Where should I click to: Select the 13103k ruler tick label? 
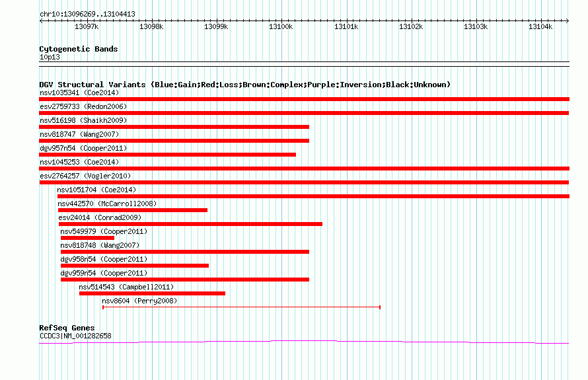tap(476, 26)
